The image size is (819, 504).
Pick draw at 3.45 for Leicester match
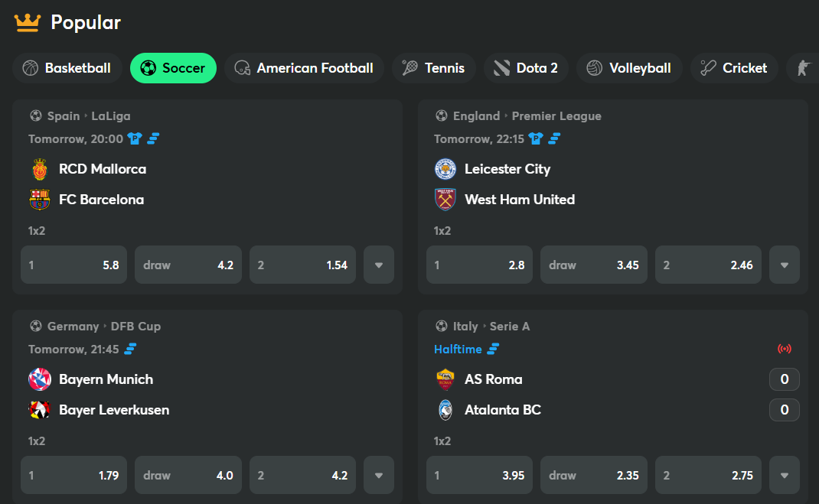(593, 265)
